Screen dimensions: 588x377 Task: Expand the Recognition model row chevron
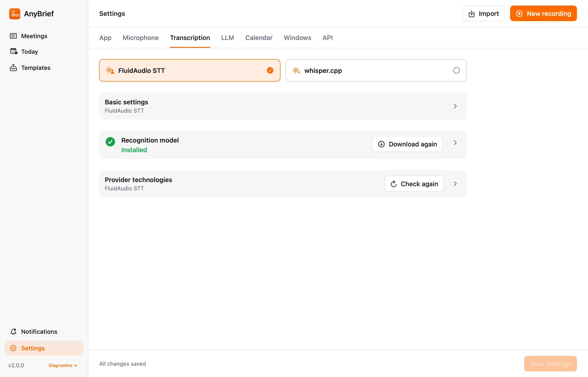pyautogui.click(x=455, y=143)
